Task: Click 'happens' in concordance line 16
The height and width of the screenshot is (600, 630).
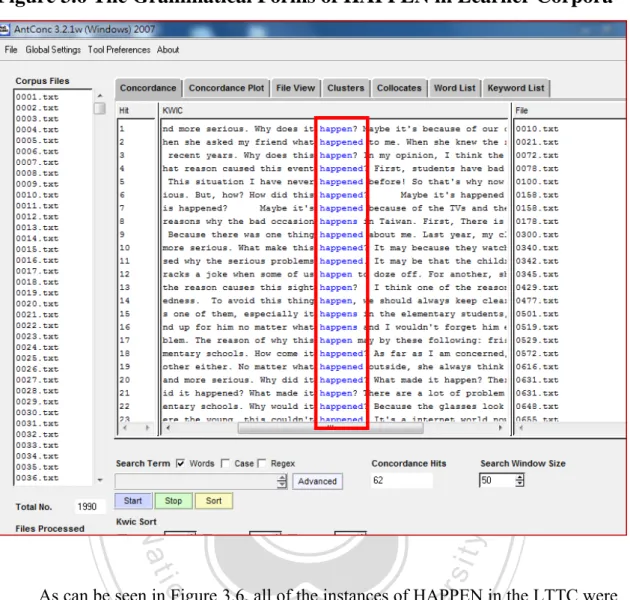Action: point(338,327)
